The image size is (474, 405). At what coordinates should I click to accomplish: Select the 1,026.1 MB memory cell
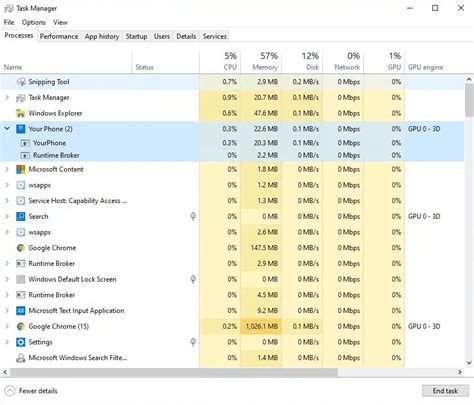coord(261,326)
